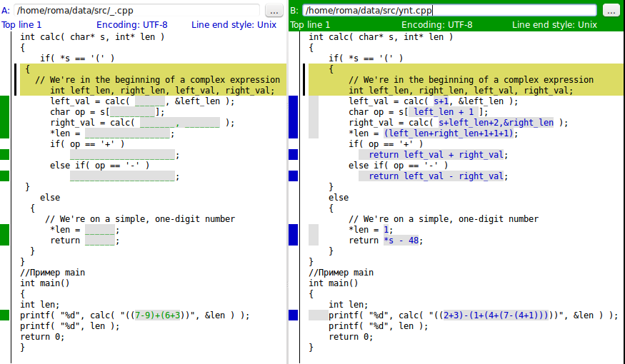Click blue diff marker beside first printf in pane B
This screenshot has width=625, height=364.
pos(293,315)
